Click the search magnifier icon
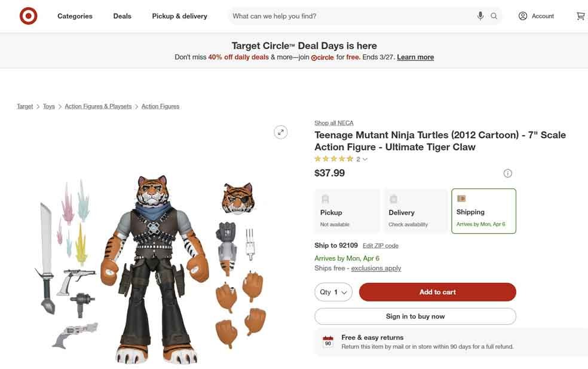This screenshot has height=369, width=588. coord(494,16)
